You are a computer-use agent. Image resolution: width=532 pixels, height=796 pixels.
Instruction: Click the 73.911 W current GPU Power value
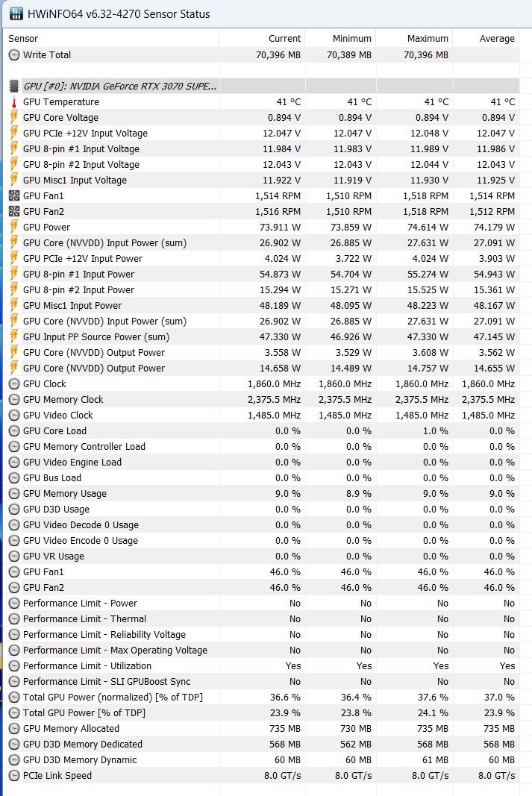[281, 228]
